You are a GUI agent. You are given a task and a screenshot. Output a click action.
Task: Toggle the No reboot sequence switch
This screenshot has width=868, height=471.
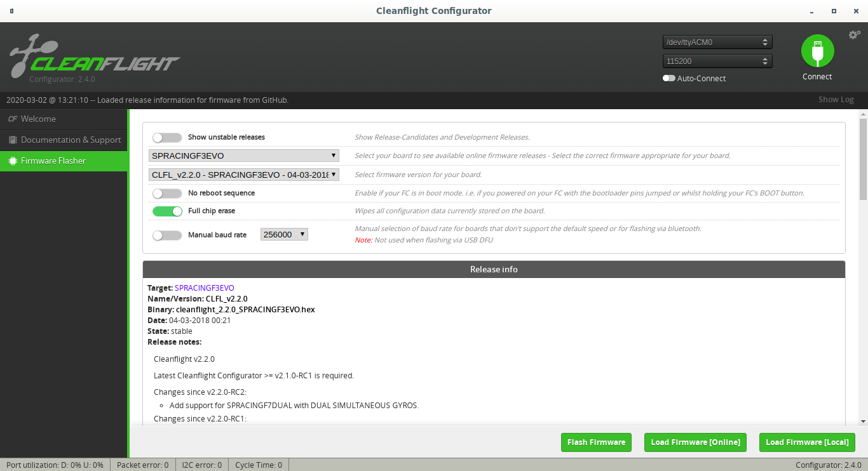click(167, 194)
